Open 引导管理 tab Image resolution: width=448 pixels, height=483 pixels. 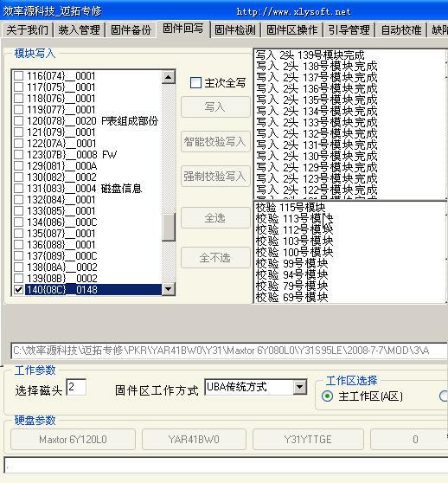pyautogui.click(x=349, y=30)
